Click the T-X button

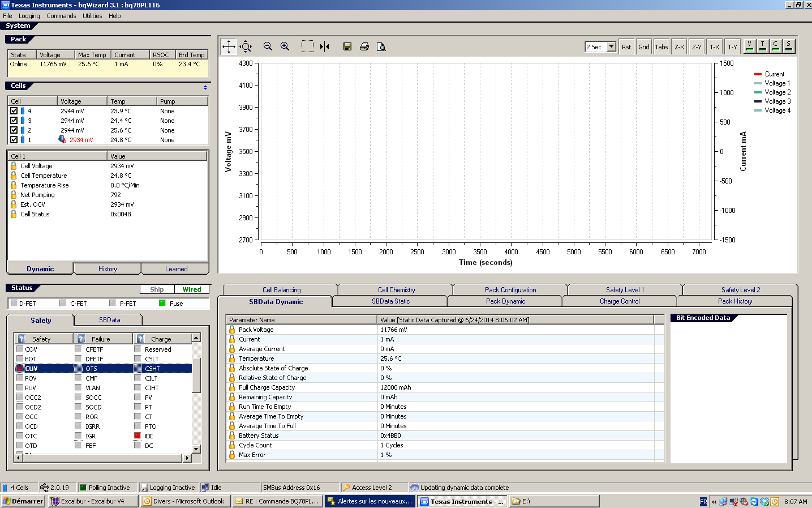pos(715,47)
